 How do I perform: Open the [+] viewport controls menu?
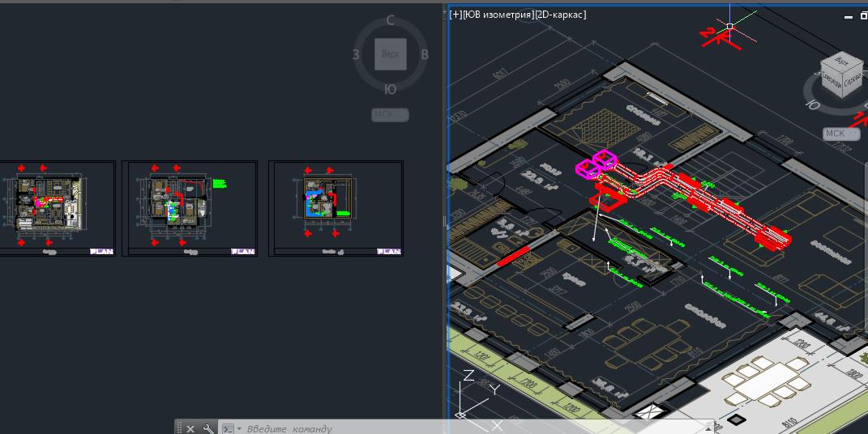(455, 15)
